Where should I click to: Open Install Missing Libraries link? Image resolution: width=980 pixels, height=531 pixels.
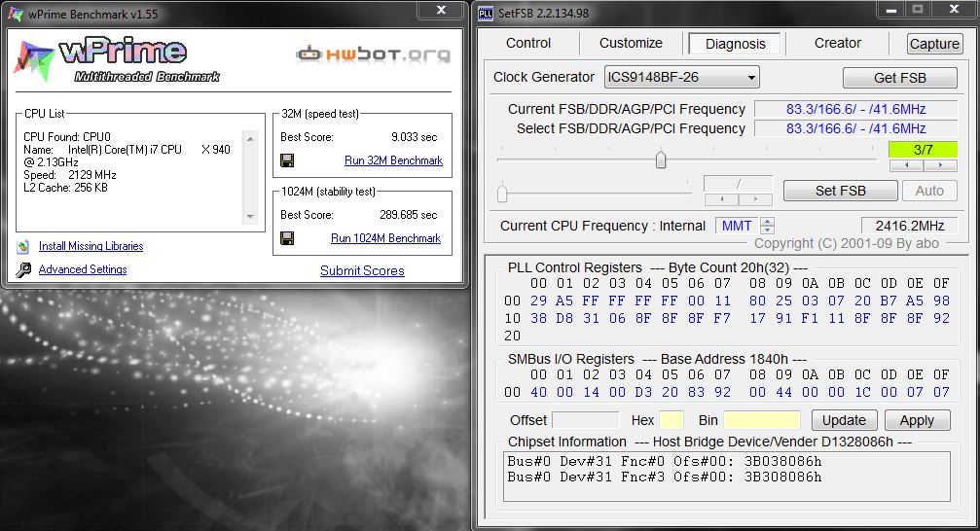pyautogui.click(x=91, y=246)
